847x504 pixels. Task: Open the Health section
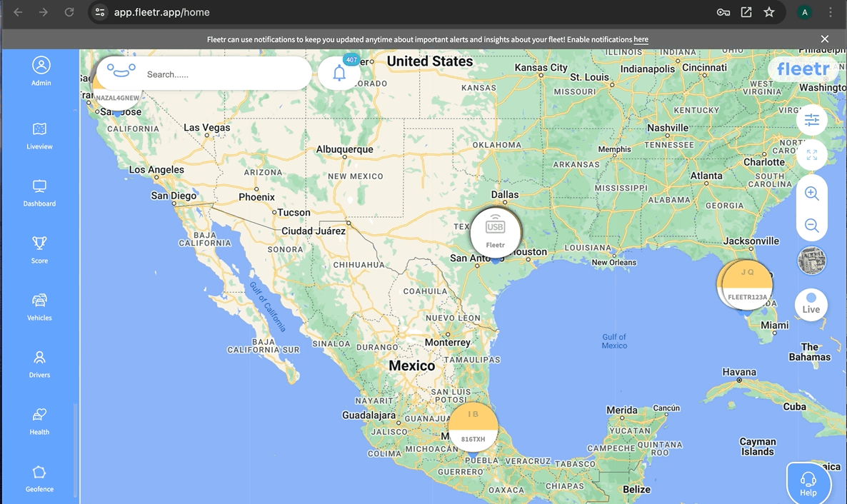[39, 421]
